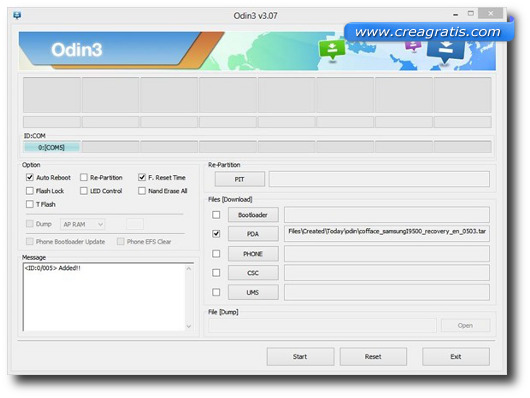Toggle the Auto Reboot checkbox
Viewport: 530px width, 398px height.
click(30, 177)
